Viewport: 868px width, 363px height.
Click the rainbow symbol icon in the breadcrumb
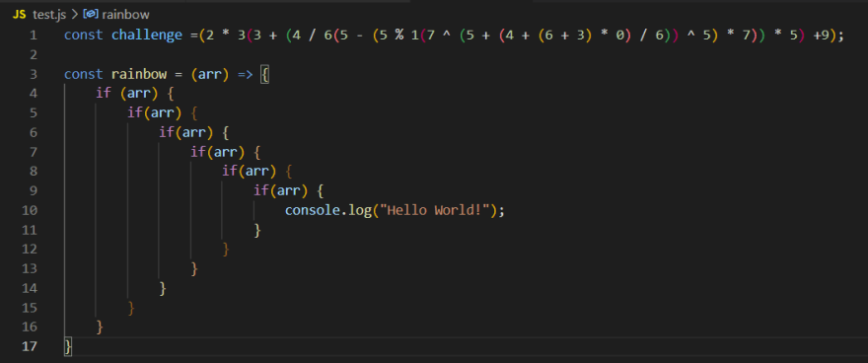coord(90,15)
